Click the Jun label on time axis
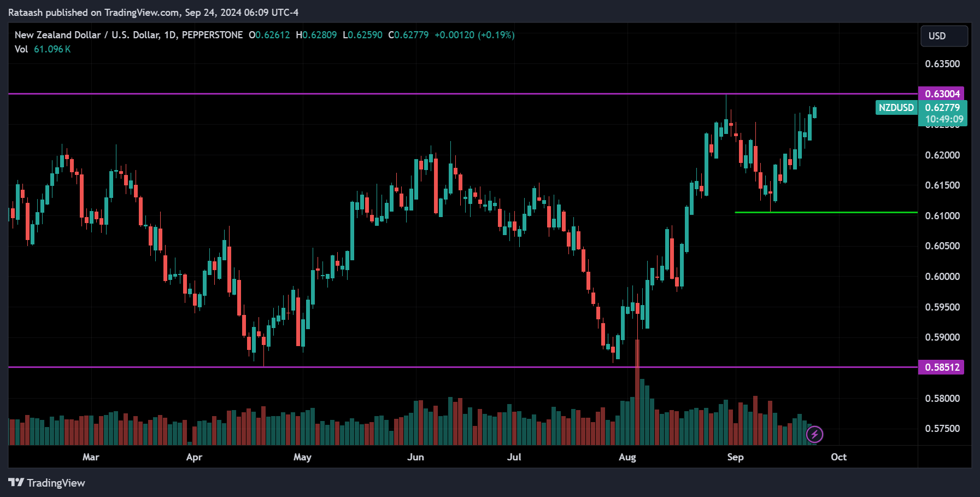Image resolution: width=980 pixels, height=497 pixels. 415,457
